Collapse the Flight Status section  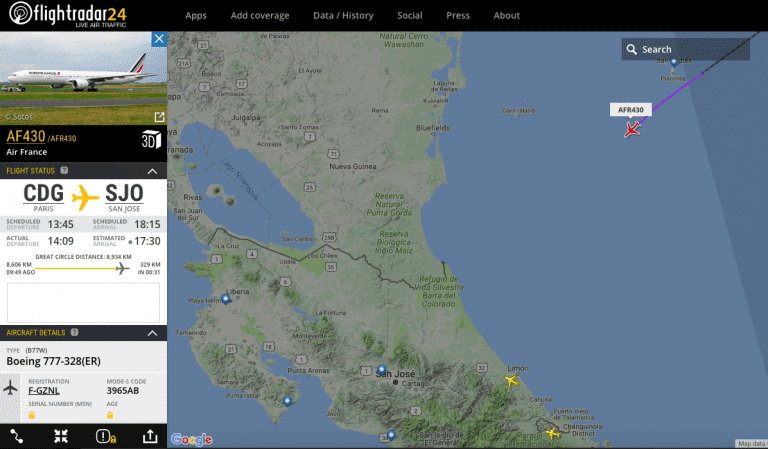coord(152,171)
